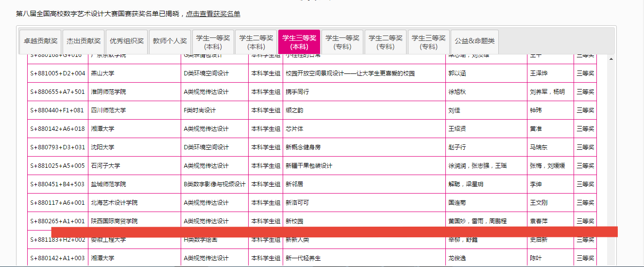Click instructor name 李绅

[536, 184]
